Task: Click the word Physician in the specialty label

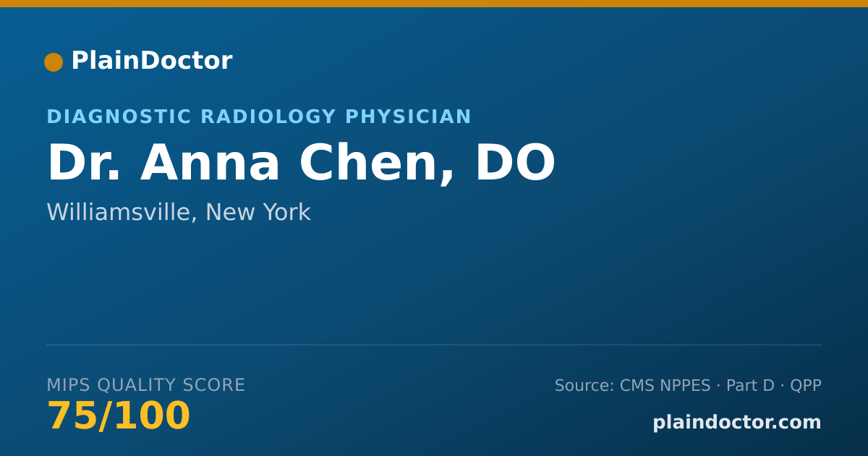Action: [x=409, y=117]
